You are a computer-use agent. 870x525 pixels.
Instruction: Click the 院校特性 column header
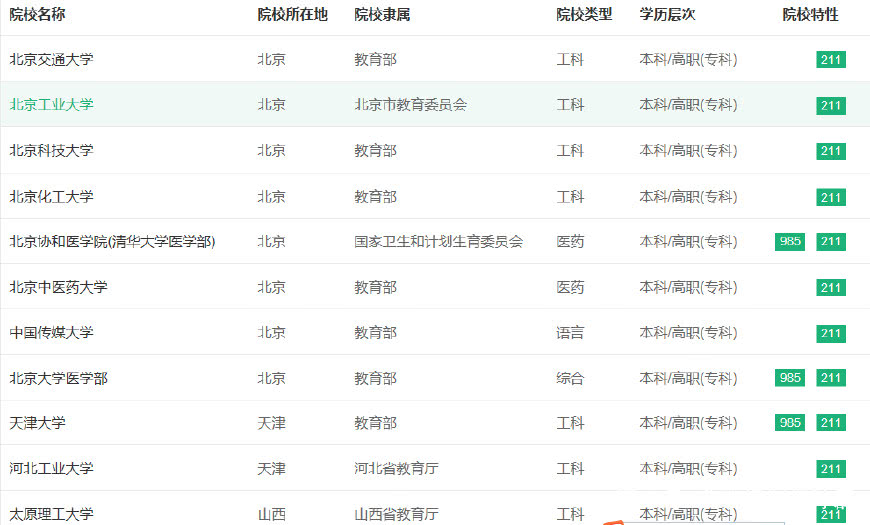point(810,15)
